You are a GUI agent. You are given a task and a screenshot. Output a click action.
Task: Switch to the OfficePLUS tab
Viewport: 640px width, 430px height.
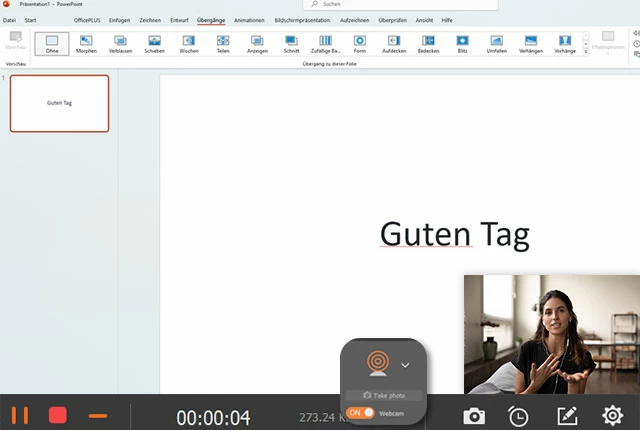pyautogui.click(x=87, y=20)
